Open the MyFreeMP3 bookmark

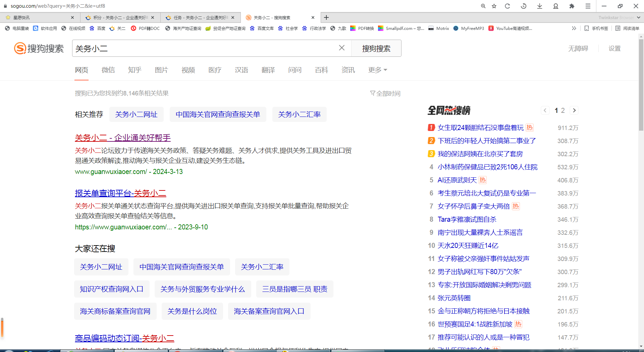pos(469,28)
